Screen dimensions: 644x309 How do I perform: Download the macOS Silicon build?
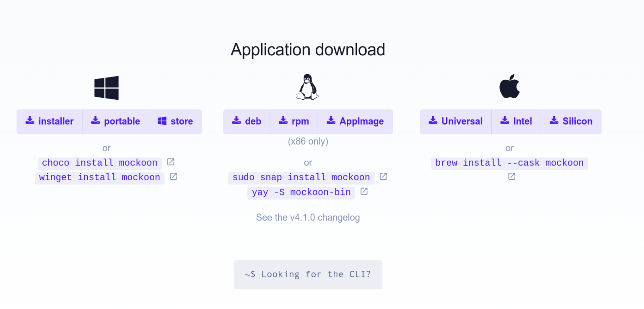[571, 121]
